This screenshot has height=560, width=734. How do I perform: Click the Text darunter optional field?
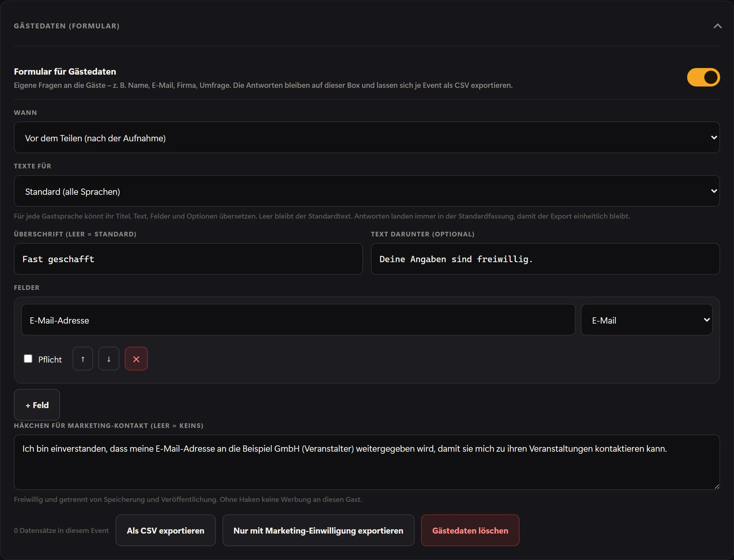pyautogui.click(x=546, y=259)
